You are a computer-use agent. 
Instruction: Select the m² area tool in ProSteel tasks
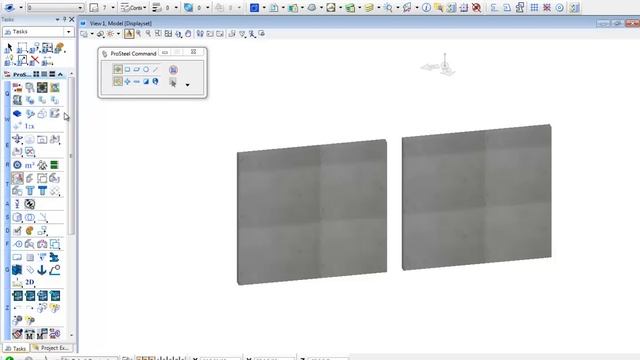point(29,165)
